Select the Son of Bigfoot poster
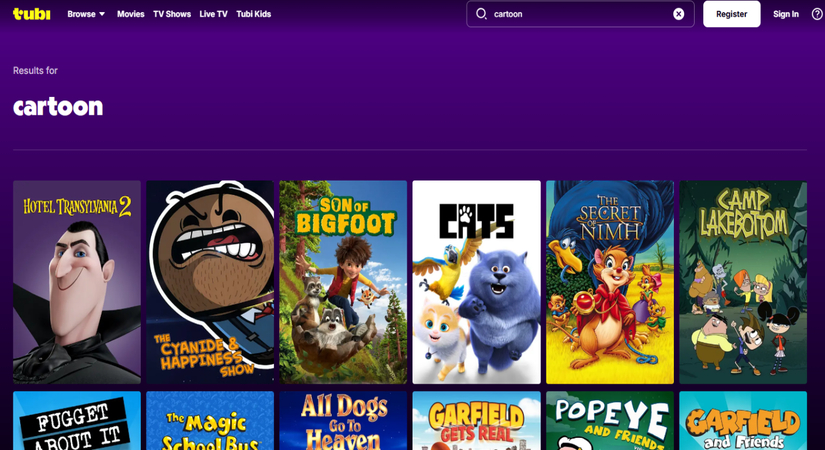Viewport: 825px width, 450px height. point(343,282)
